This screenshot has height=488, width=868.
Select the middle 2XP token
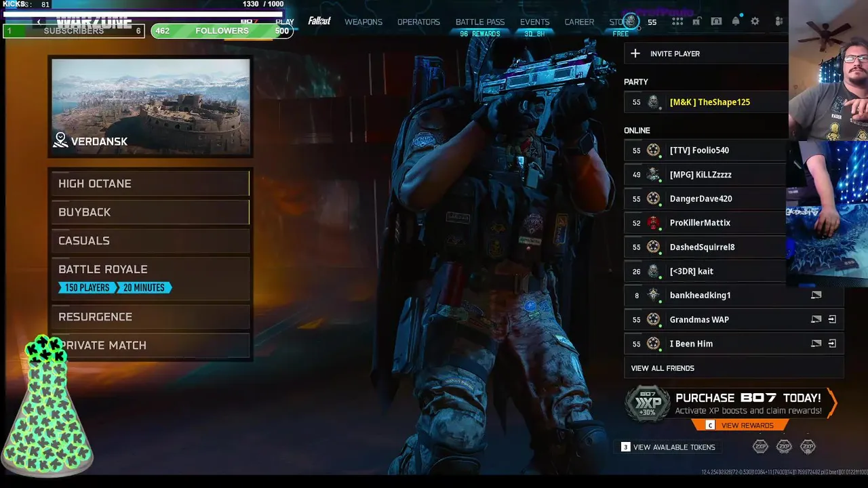pyautogui.click(x=784, y=446)
